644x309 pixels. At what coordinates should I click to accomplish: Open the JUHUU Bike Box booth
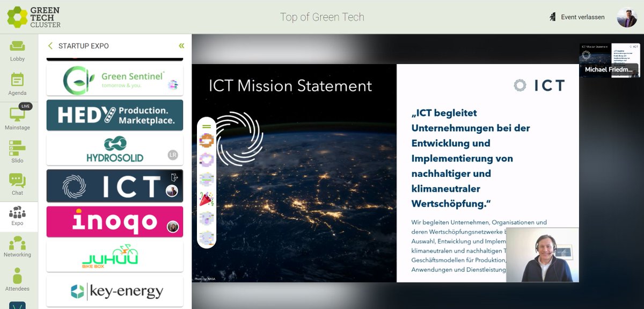pyautogui.click(x=115, y=257)
